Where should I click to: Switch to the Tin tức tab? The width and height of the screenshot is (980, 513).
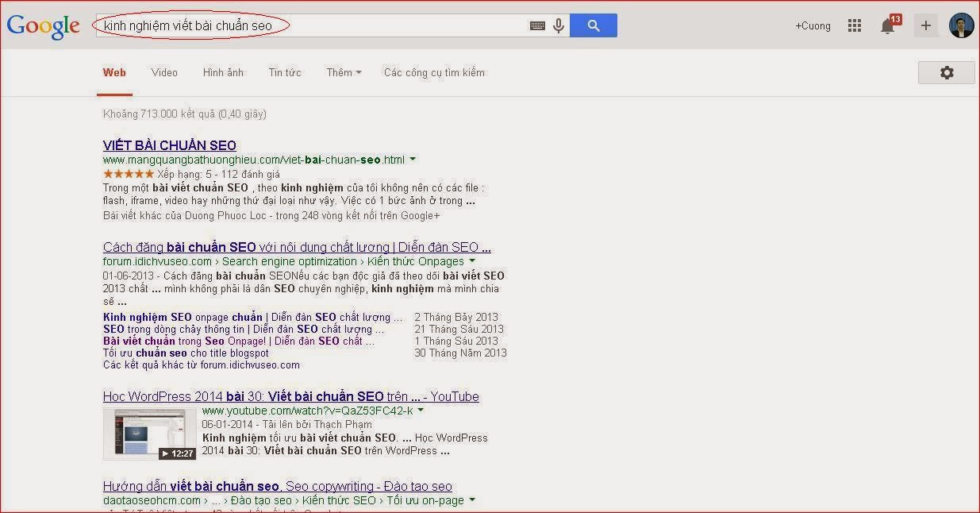(x=285, y=72)
